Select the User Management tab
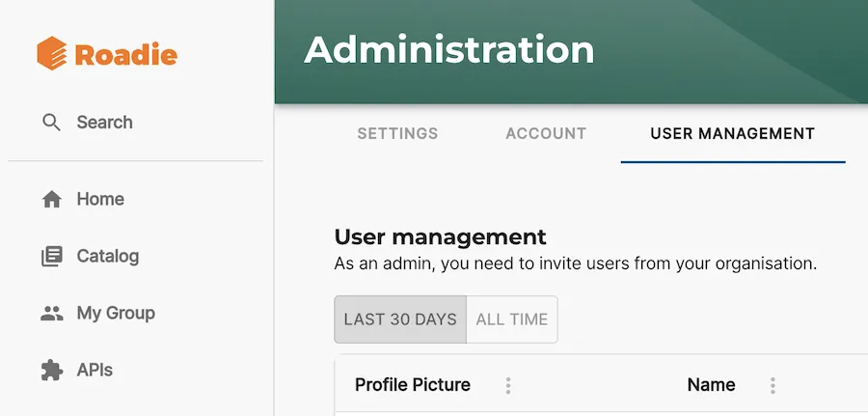 (x=733, y=133)
